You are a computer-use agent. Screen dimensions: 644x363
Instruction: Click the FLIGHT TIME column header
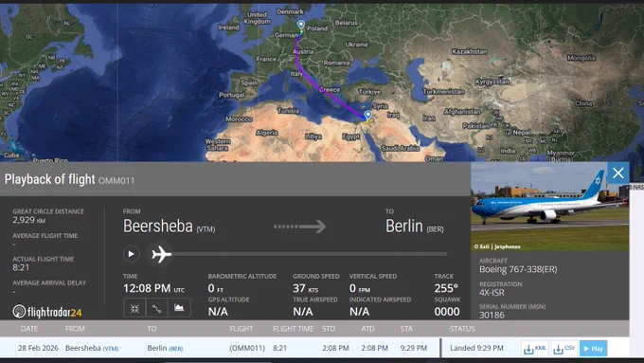(x=293, y=329)
